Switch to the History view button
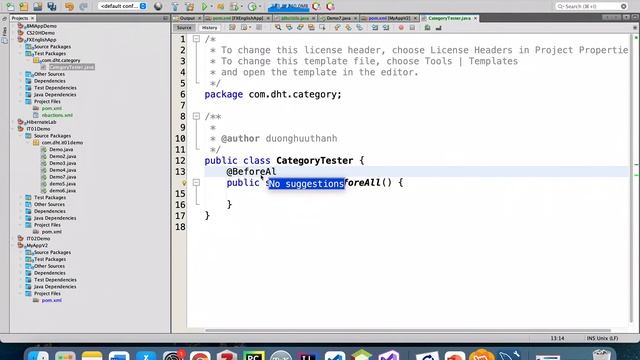This screenshot has height=360, width=640. click(209, 28)
